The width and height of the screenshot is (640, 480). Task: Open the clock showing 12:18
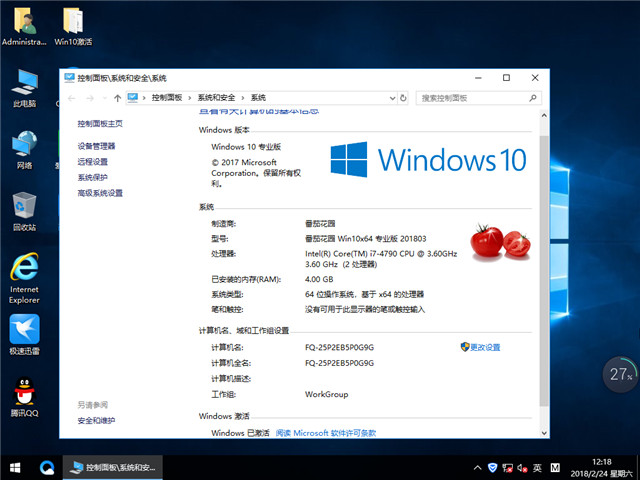[602, 468]
